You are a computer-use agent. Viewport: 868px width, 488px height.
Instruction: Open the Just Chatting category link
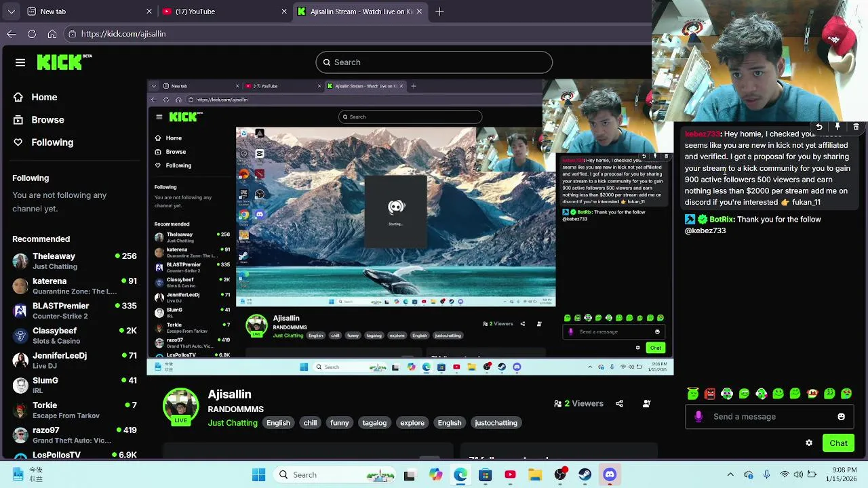pyautogui.click(x=233, y=423)
